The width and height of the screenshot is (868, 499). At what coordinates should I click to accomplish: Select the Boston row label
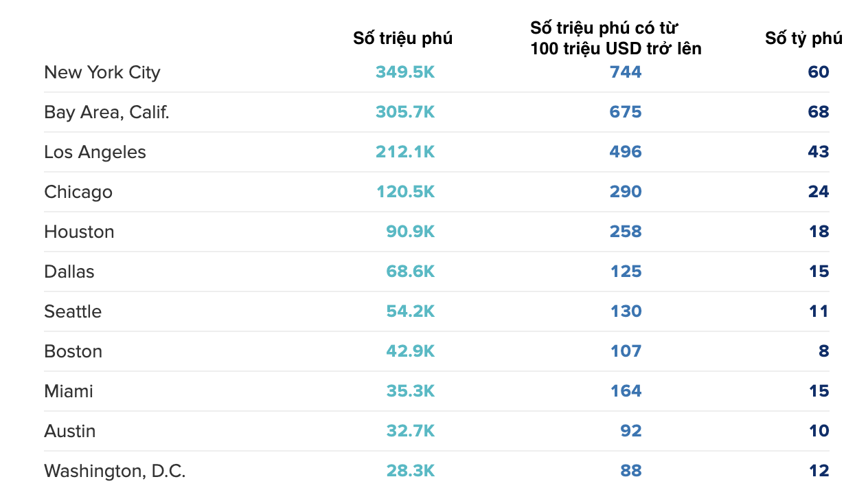[73, 351]
